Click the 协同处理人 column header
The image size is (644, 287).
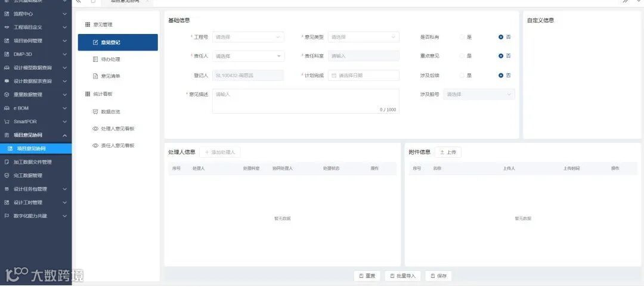tap(282, 169)
